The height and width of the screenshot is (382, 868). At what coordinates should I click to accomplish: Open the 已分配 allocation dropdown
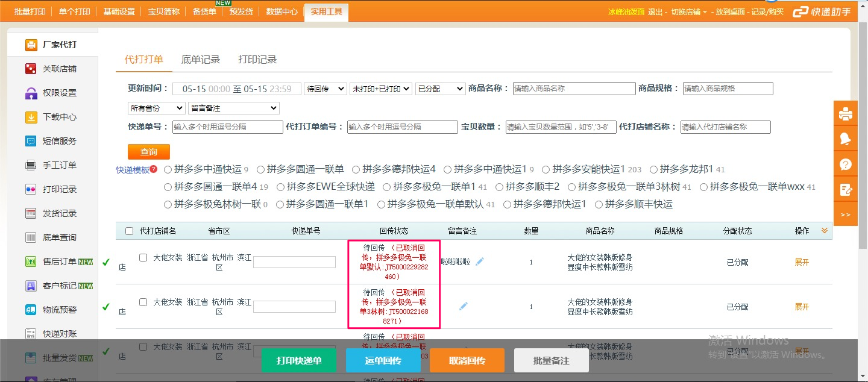440,89
